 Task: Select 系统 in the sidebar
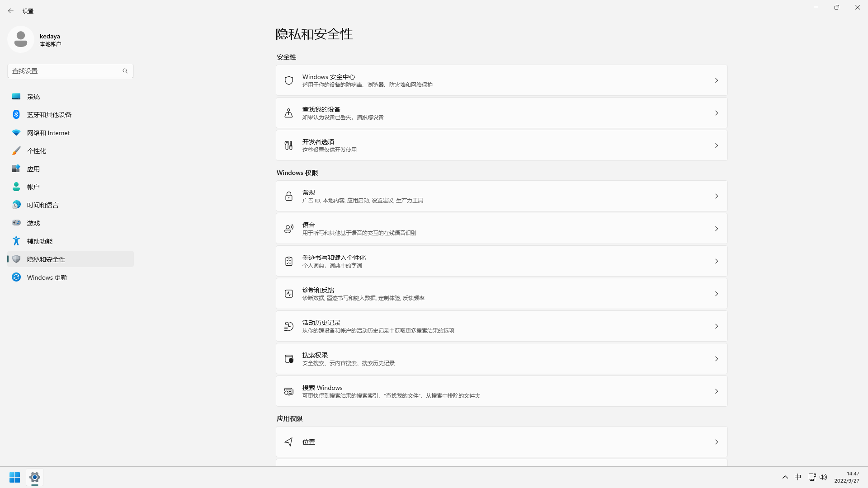(33, 97)
